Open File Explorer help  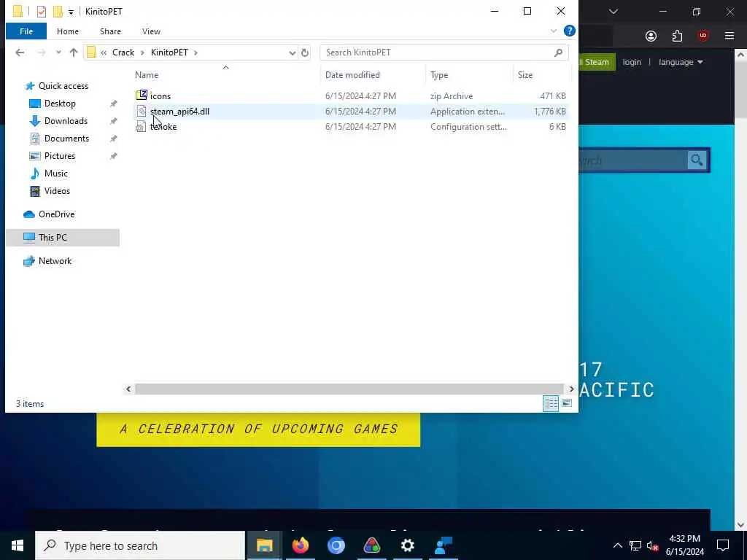click(569, 31)
